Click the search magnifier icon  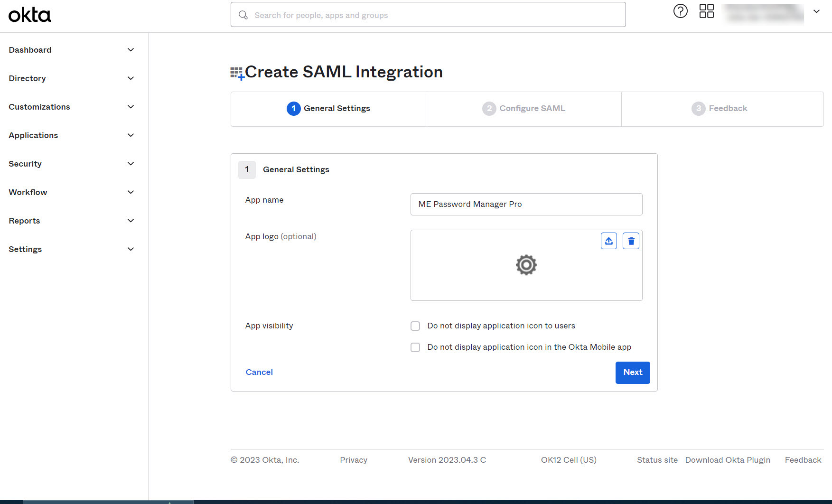tap(243, 15)
